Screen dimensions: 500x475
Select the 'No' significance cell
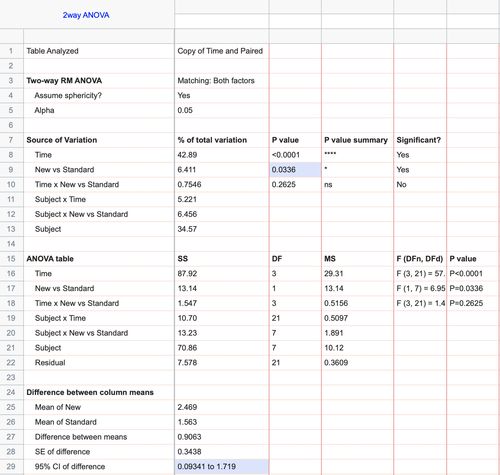coord(420,184)
